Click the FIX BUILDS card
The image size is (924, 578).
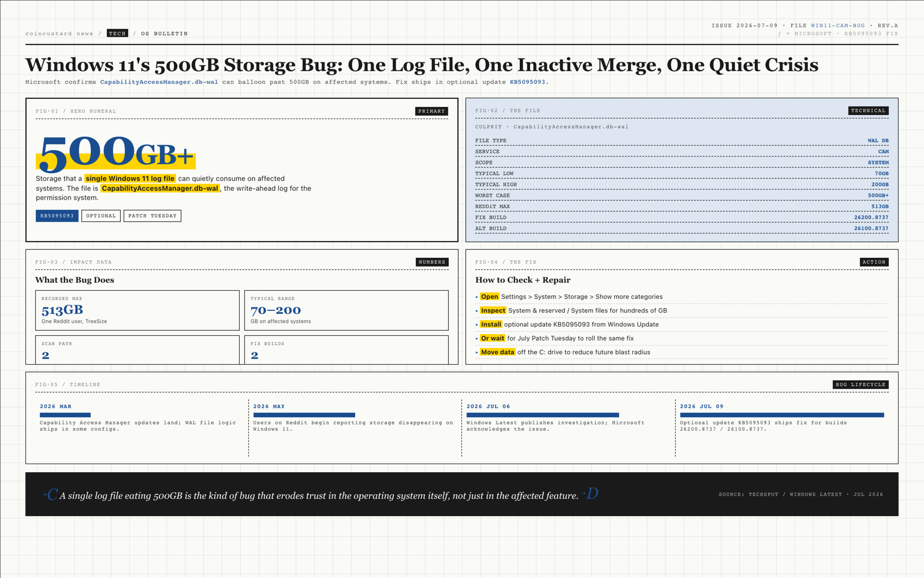coord(346,350)
